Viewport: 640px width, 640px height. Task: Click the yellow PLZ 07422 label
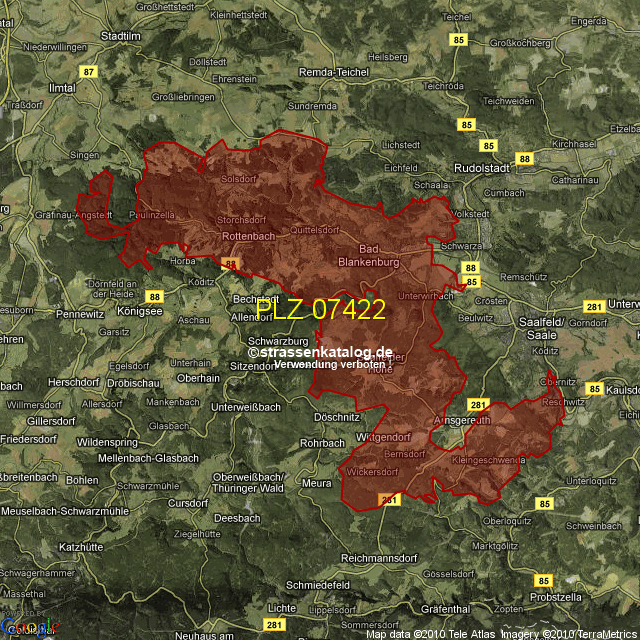point(321,310)
